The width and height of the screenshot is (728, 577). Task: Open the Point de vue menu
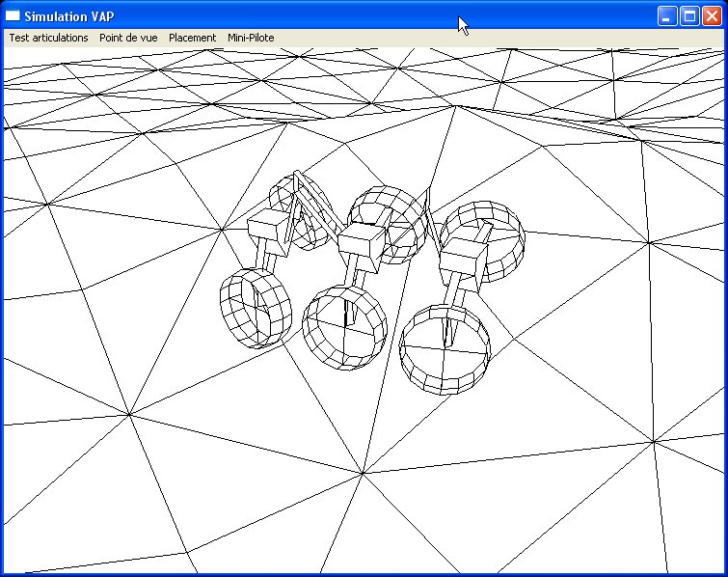128,38
